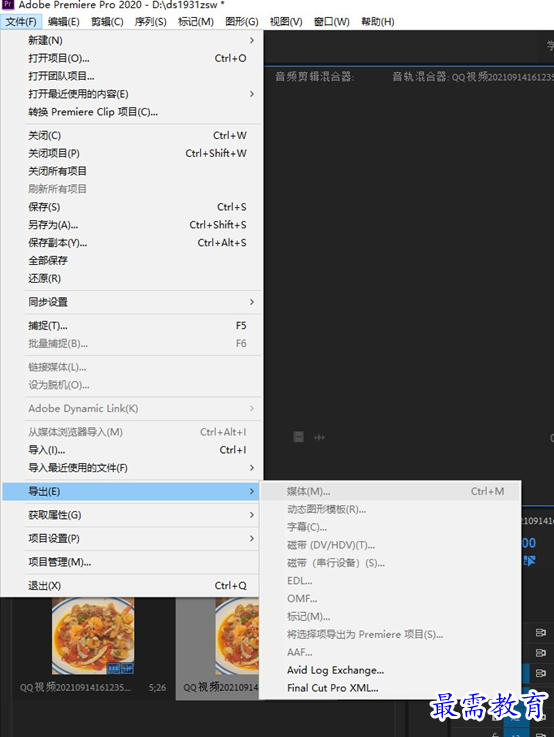Choose 另存为(A)... menu entry

132,225
